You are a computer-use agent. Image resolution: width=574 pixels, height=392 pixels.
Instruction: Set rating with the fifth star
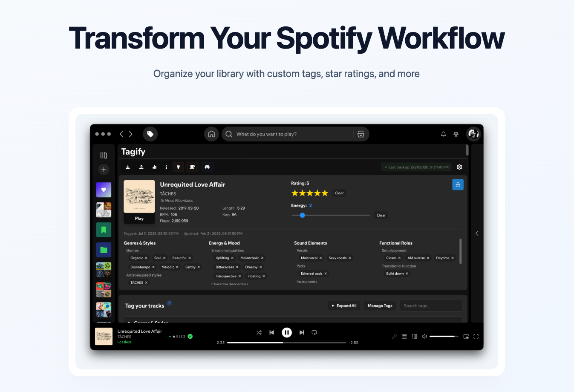(325, 193)
